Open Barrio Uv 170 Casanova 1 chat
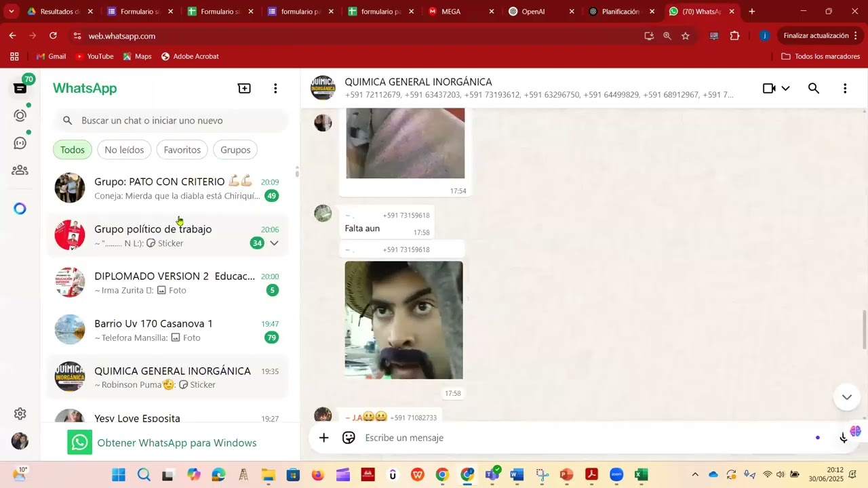The width and height of the screenshot is (868, 488). tap(168, 330)
